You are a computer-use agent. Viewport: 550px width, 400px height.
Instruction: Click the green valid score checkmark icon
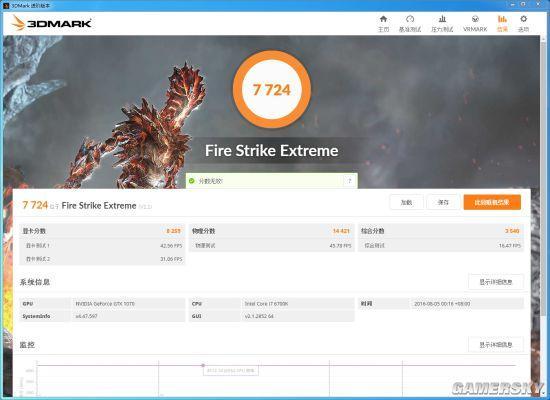coord(192,181)
